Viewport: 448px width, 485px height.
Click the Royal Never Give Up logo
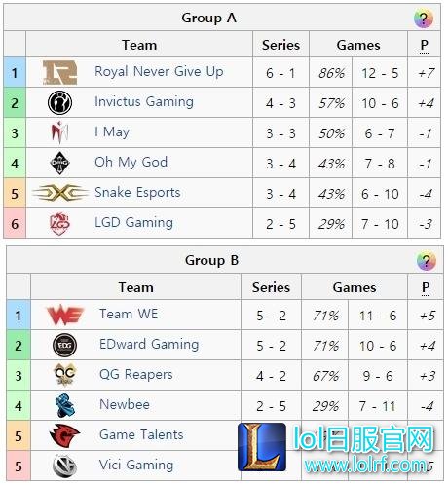tap(60, 72)
